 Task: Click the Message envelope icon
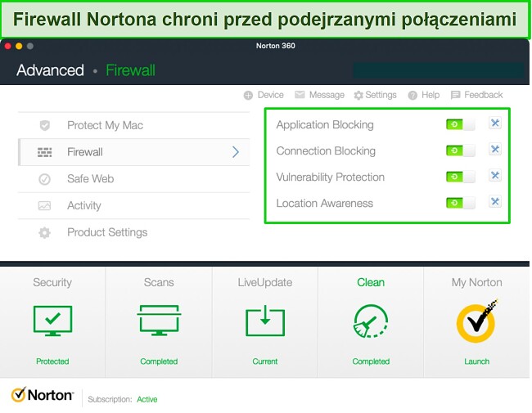(300, 95)
